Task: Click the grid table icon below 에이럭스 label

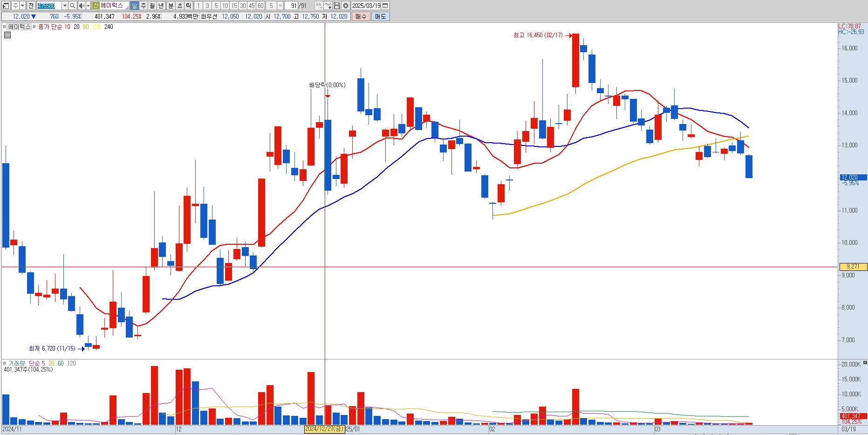Action: [x=7, y=35]
